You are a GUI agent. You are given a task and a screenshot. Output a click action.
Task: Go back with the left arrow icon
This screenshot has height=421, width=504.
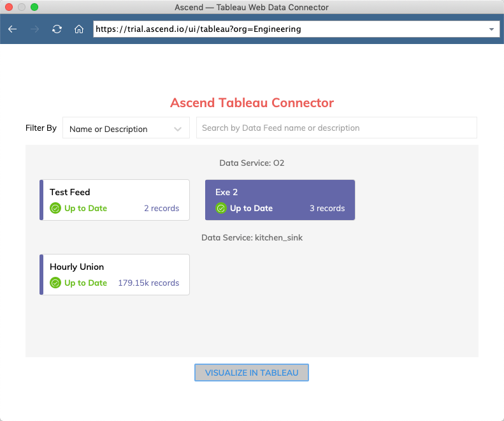click(x=13, y=29)
